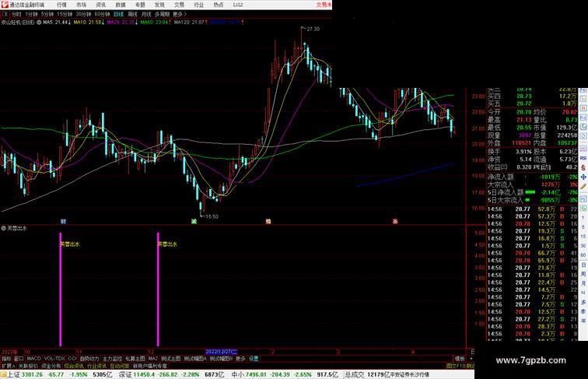The height and width of the screenshot is (379, 588).
Task: Open the 数据 menu
Action: point(121,5)
